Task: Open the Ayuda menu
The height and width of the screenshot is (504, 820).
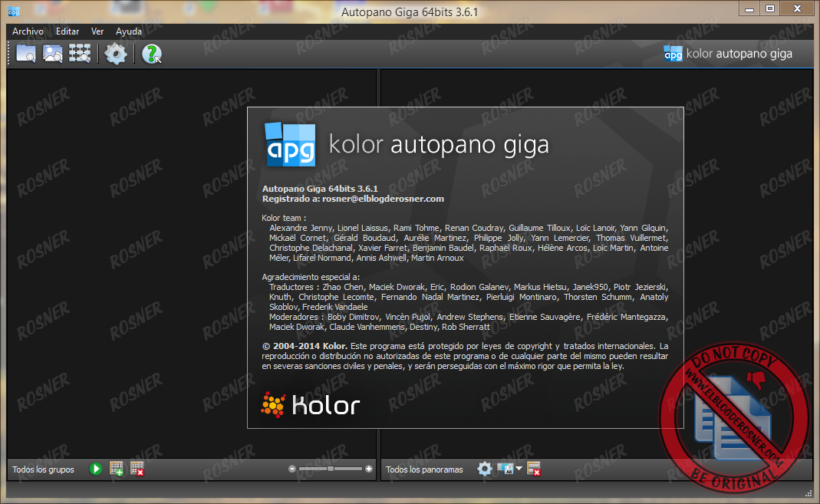Action: tap(129, 31)
